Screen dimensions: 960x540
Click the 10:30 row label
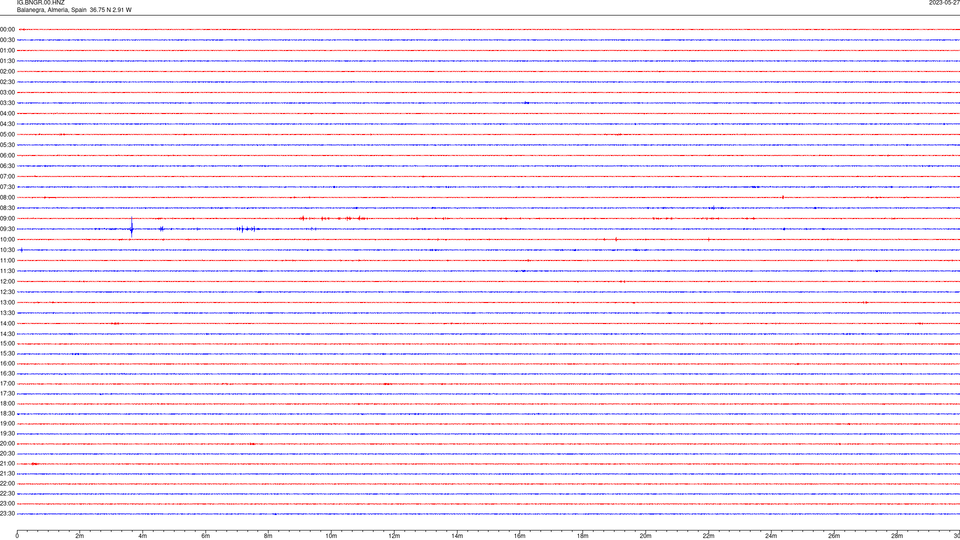7,250
